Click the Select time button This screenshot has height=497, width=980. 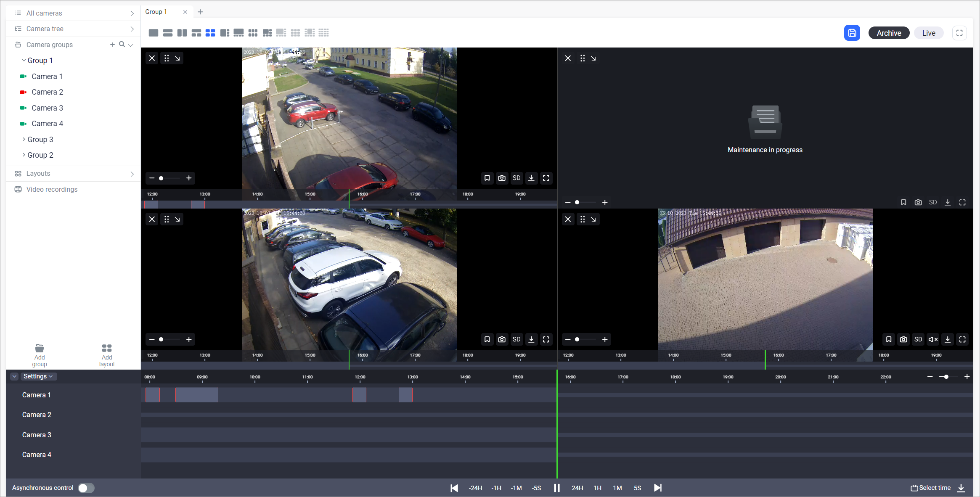click(x=931, y=488)
